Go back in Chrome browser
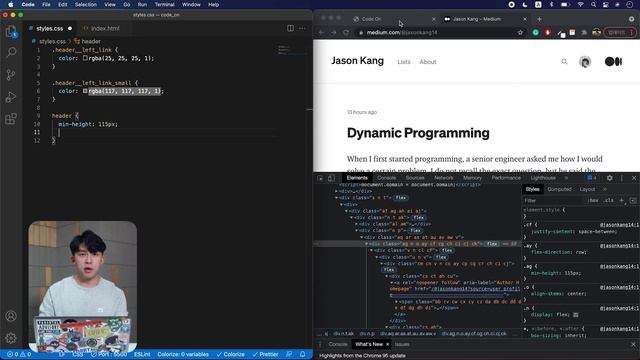640x360 pixels. [321, 32]
